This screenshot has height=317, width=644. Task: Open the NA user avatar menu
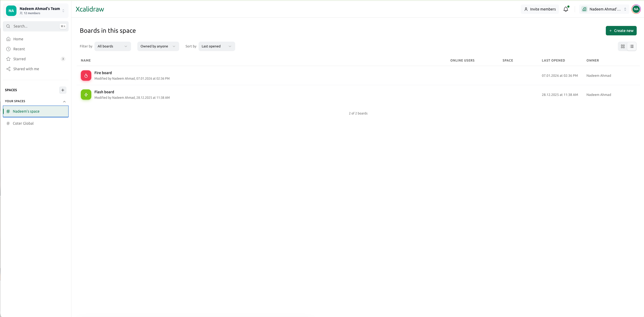coord(636,9)
